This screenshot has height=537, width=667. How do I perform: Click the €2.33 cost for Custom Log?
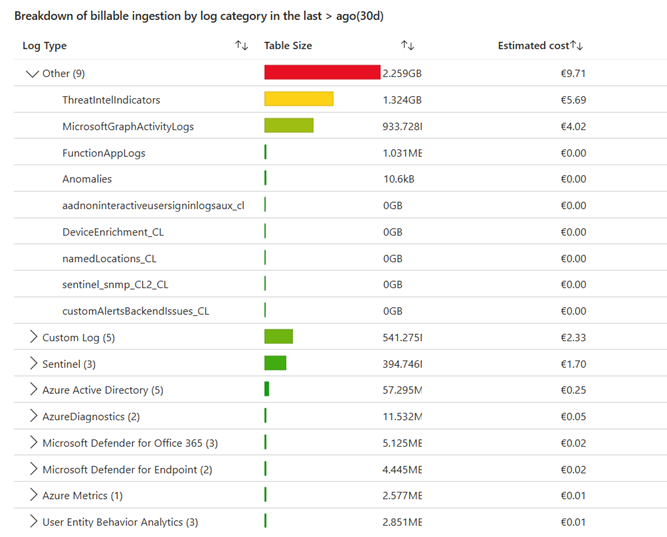(x=573, y=337)
